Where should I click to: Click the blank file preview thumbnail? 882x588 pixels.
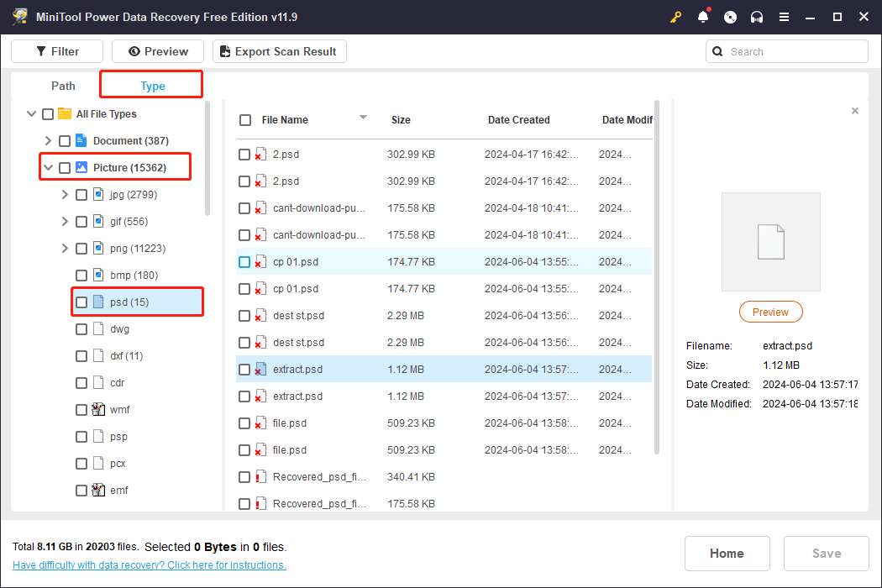(770, 242)
